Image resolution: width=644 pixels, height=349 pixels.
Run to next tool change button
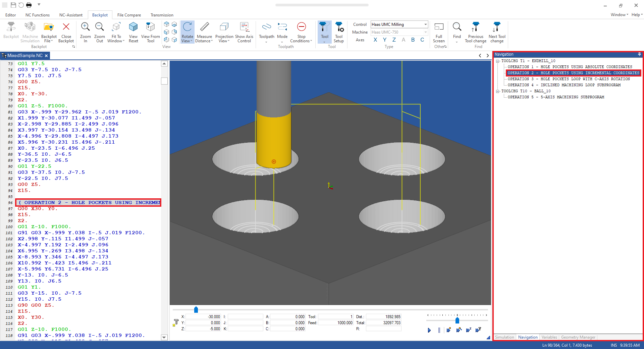pyautogui.click(x=478, y=330)
